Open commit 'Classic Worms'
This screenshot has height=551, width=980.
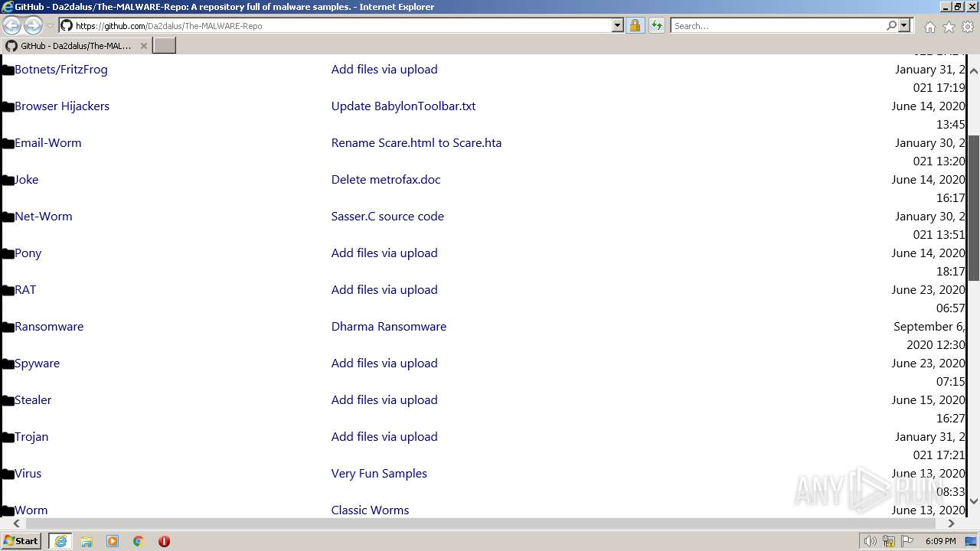(370, 510)
